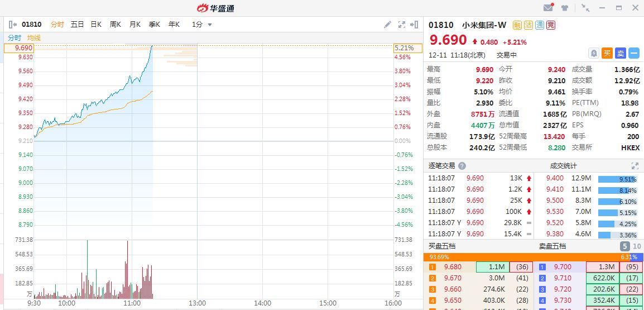Click the 沽 short-sell tag badge
This screenshot has width=644, height=310.
[x=528, y=25]
